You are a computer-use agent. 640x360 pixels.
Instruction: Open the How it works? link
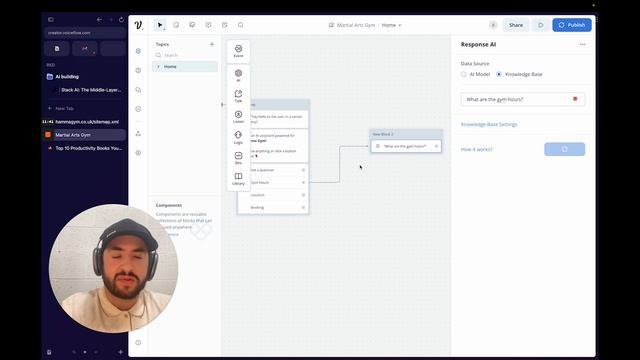pos(476,149)
